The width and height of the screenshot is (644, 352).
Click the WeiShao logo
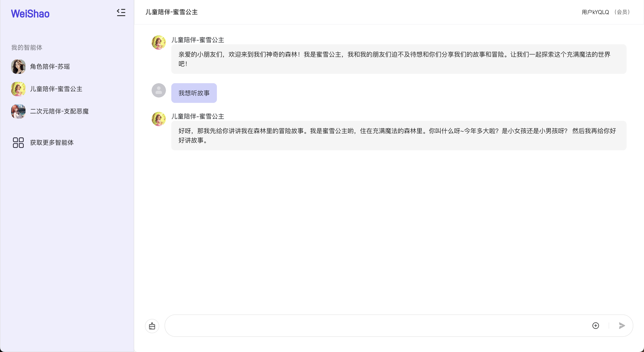pyautogui.click(x=30, y=13)
